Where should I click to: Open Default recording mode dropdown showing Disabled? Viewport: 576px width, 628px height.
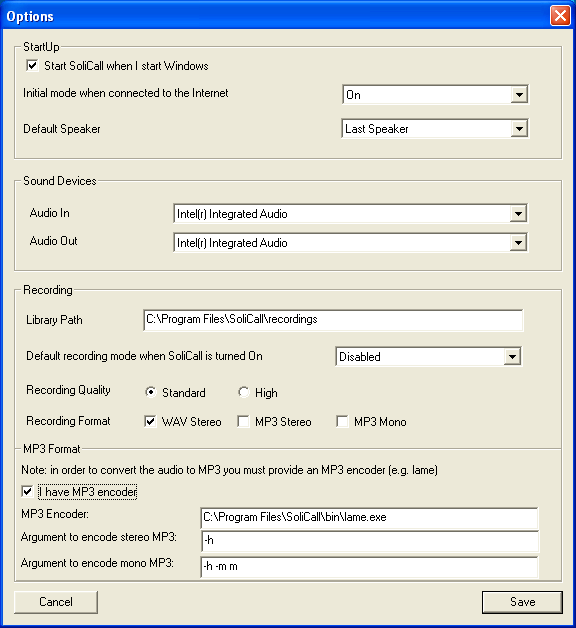point(428,356)
